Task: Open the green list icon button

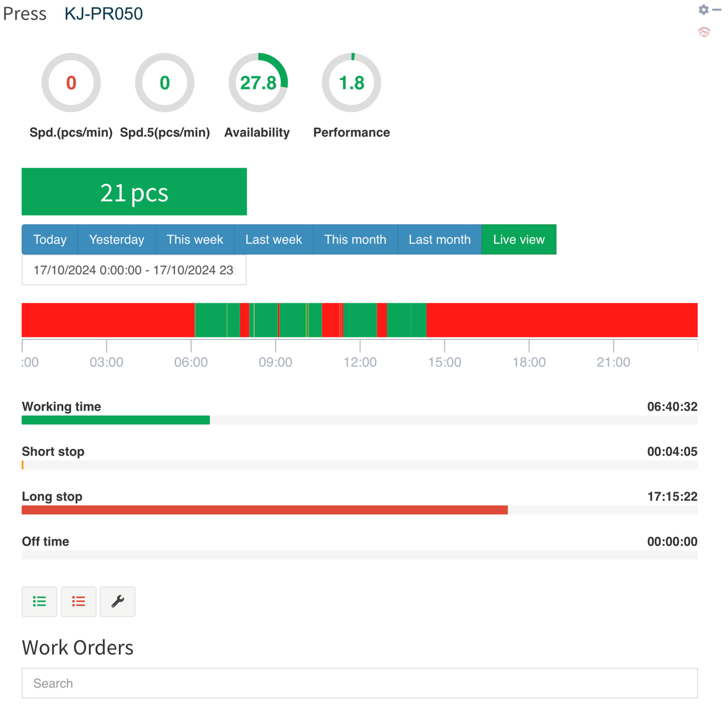Action: (39, 601)
